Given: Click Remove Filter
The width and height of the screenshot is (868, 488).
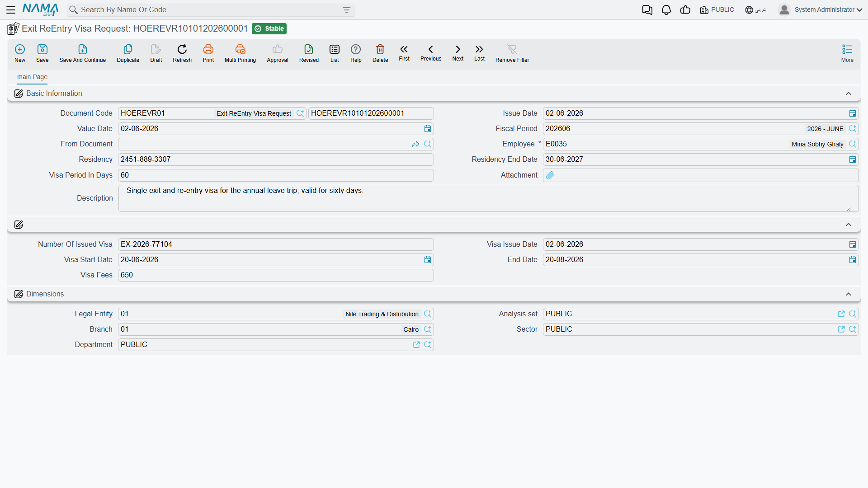Looking at the screenshot, I should coord(512,53).
